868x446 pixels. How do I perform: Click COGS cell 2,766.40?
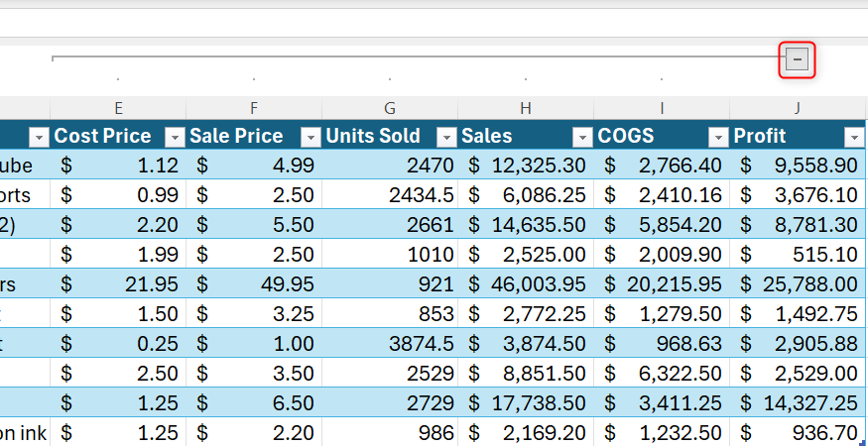(x=662, y=165)
